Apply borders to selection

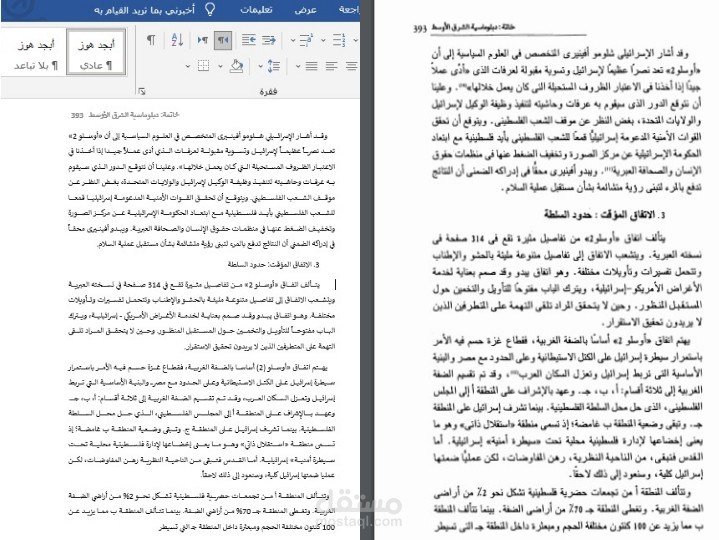coord(203,66)
